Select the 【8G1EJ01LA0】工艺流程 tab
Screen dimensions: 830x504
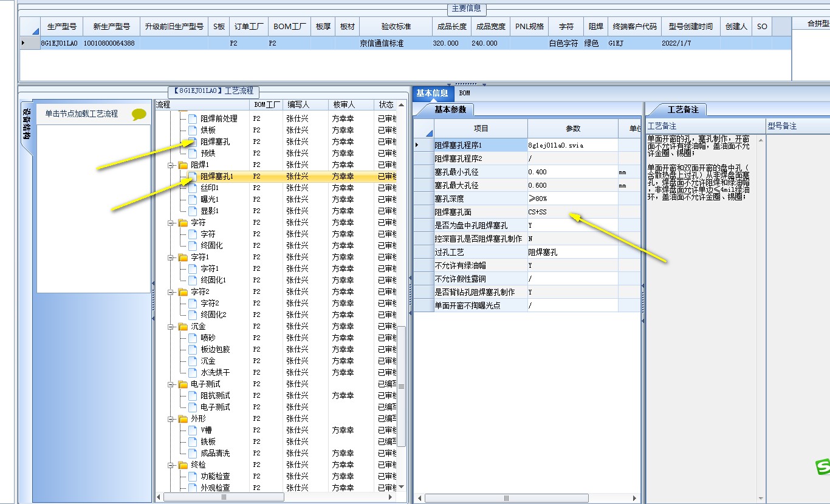click(213, 91)
